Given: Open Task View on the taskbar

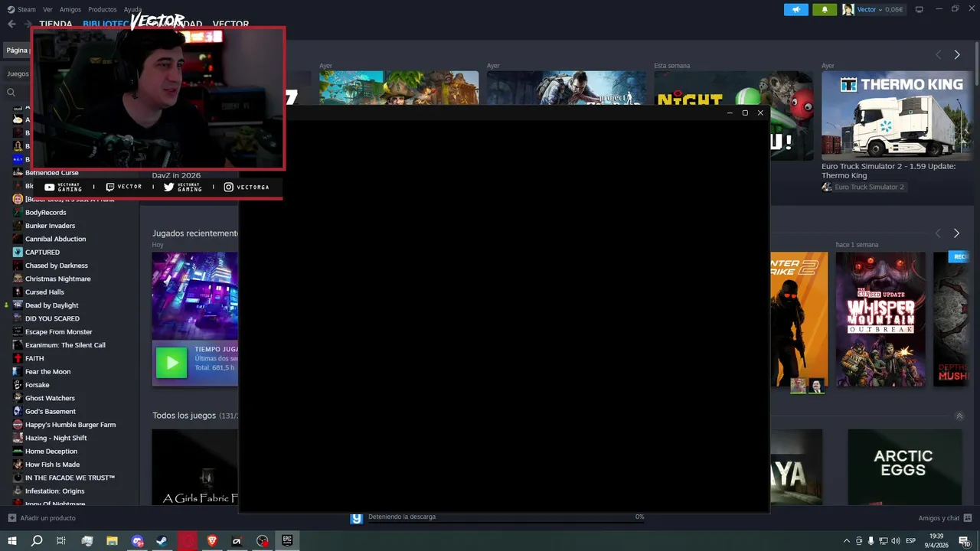Looking at the screenshot, I should coord(61,541).
